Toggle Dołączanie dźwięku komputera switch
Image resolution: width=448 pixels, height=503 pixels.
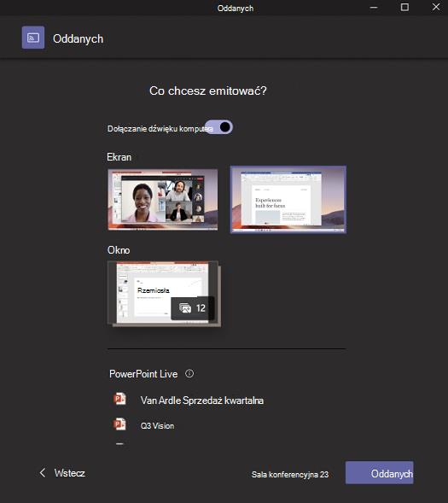[x=218, y=127]
